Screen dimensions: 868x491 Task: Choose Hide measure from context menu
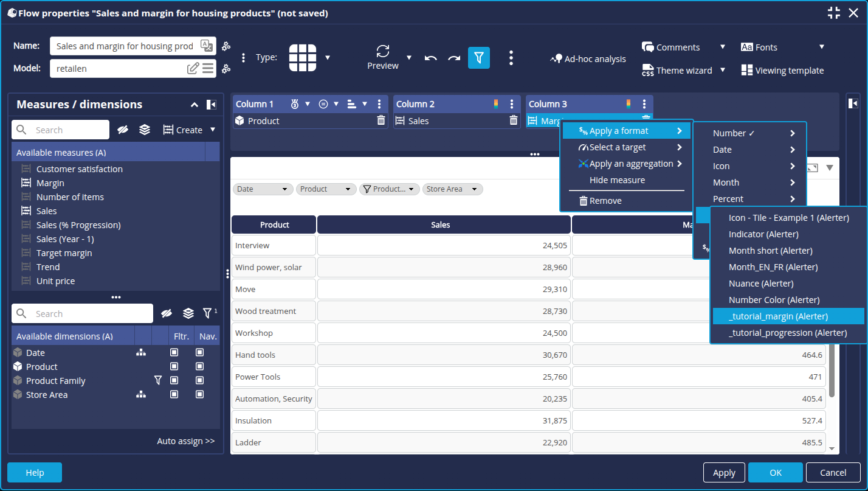(x=617, y=180)
